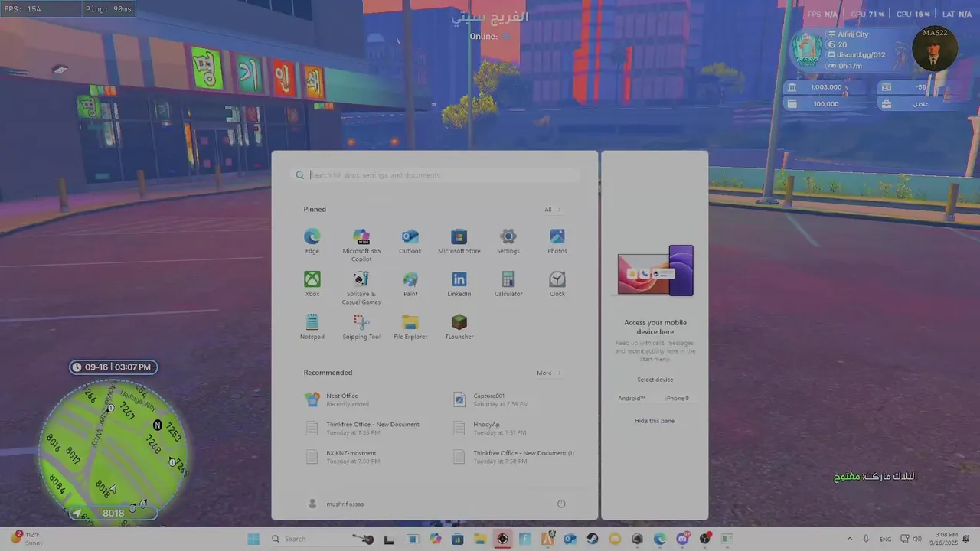Launch the Photos app

[x=557, y=241]
